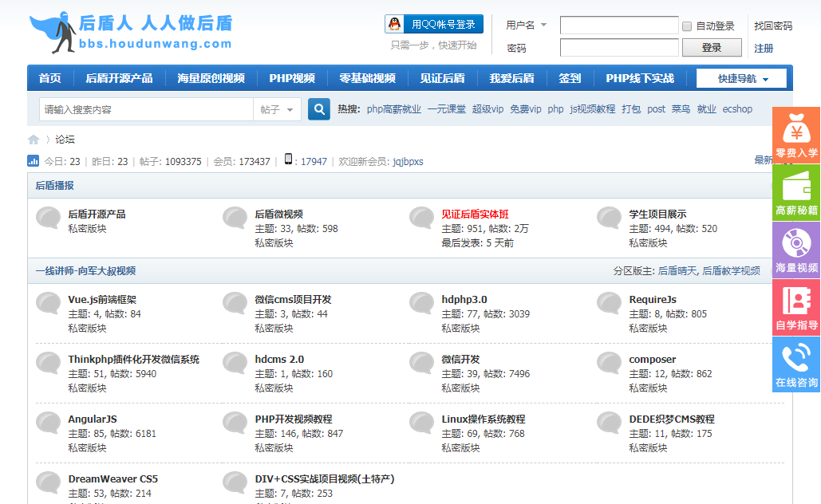Open the 自学指导 sidebar icon

796,307
